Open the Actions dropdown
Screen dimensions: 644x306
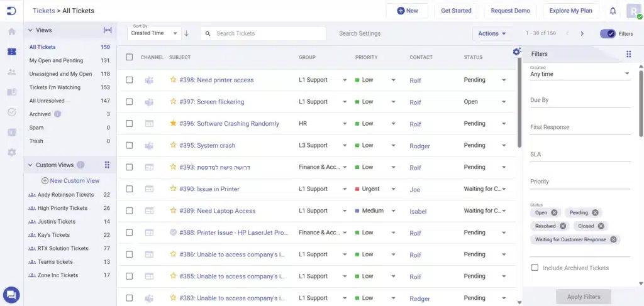pyautogui.click(x=492, y=34)
